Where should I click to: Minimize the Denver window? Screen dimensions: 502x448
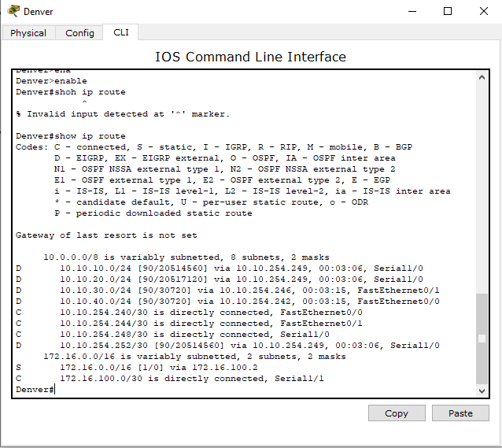tap(412, 11)
